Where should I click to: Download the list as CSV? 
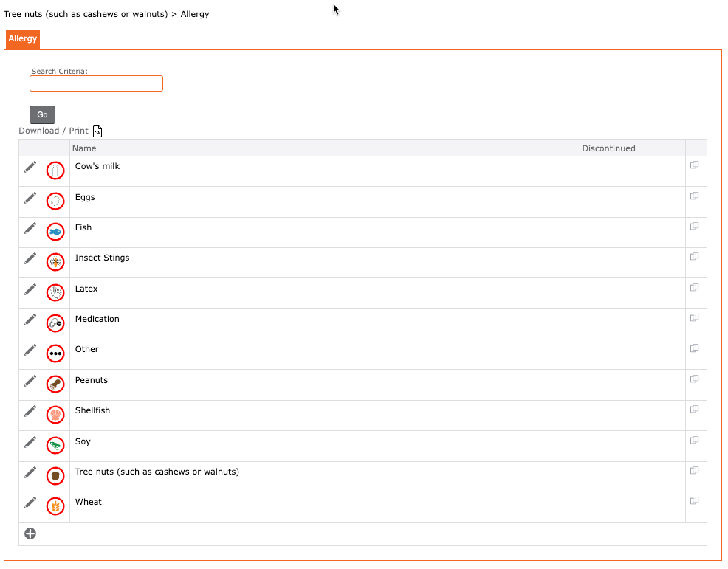pos(97,131)
